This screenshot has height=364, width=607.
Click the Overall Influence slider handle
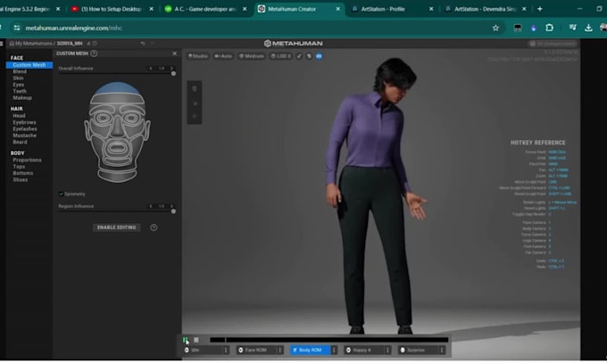click(173, 73)
